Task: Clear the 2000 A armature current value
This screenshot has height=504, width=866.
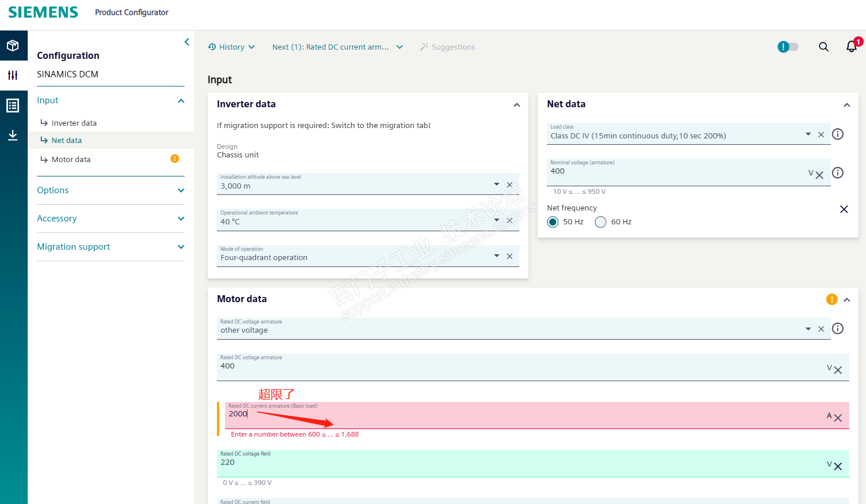Action: pyautogui.click(x=838, y=418)
